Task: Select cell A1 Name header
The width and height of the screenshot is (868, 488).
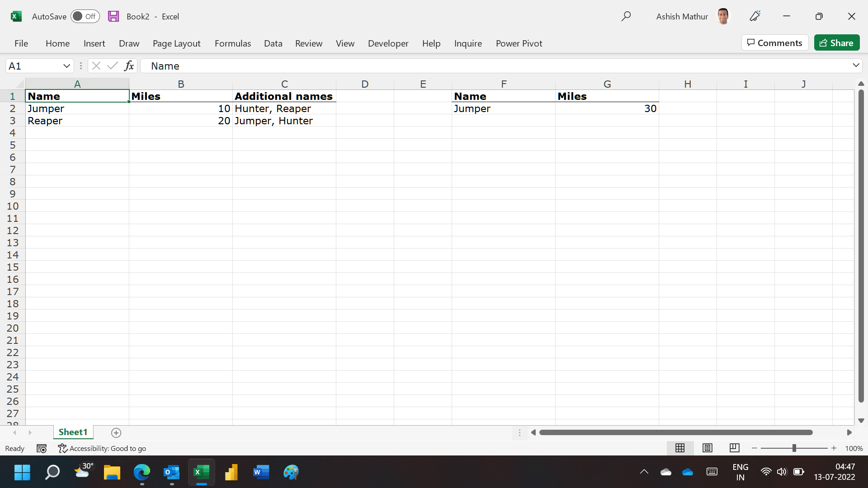Action: point(77,96)
